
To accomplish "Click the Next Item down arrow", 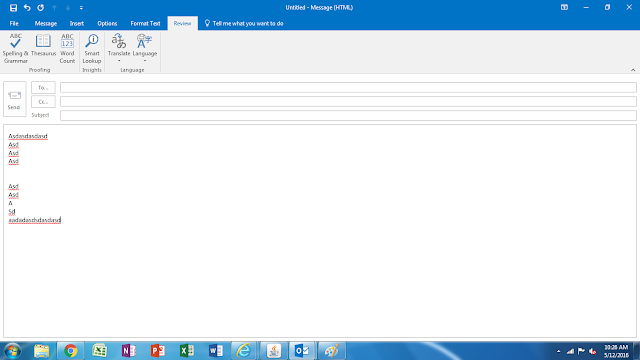I will click(68, 8).
